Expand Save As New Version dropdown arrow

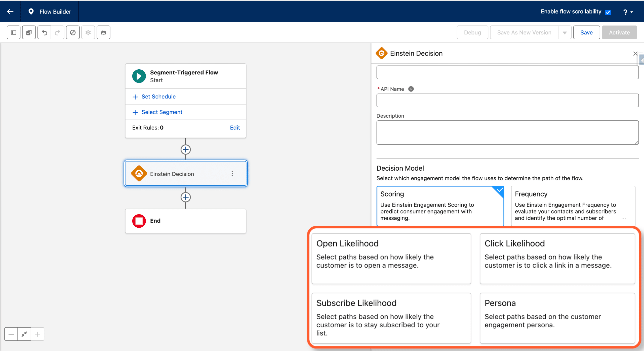[x=565, y=33]
